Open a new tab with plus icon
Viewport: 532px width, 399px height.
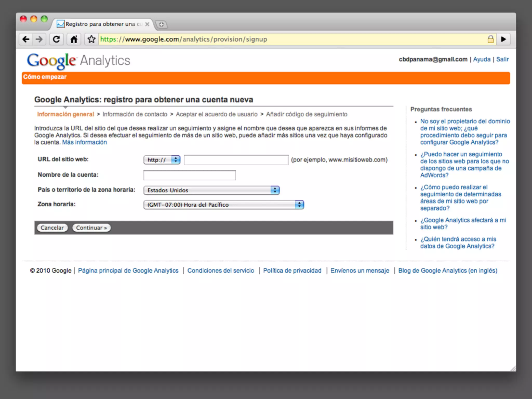161,24
